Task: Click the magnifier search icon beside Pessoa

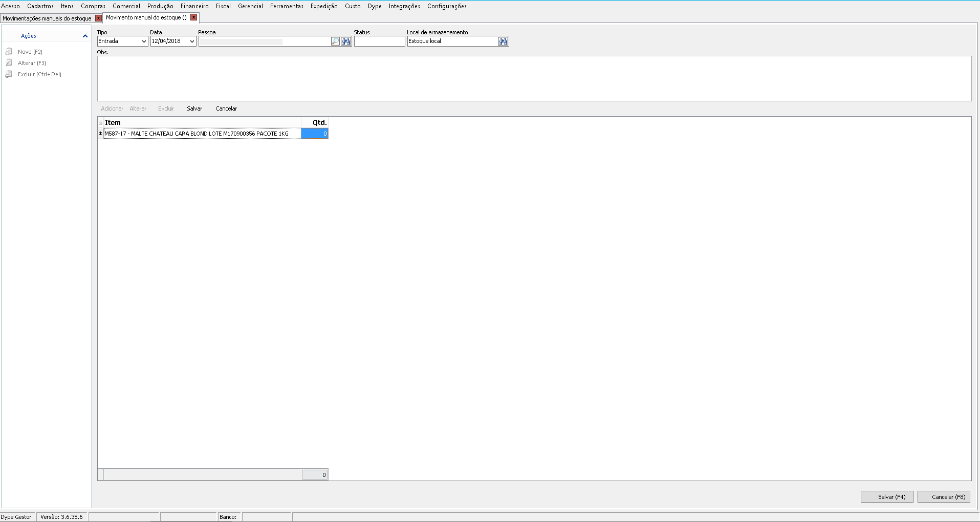Action: click(335, 41)
